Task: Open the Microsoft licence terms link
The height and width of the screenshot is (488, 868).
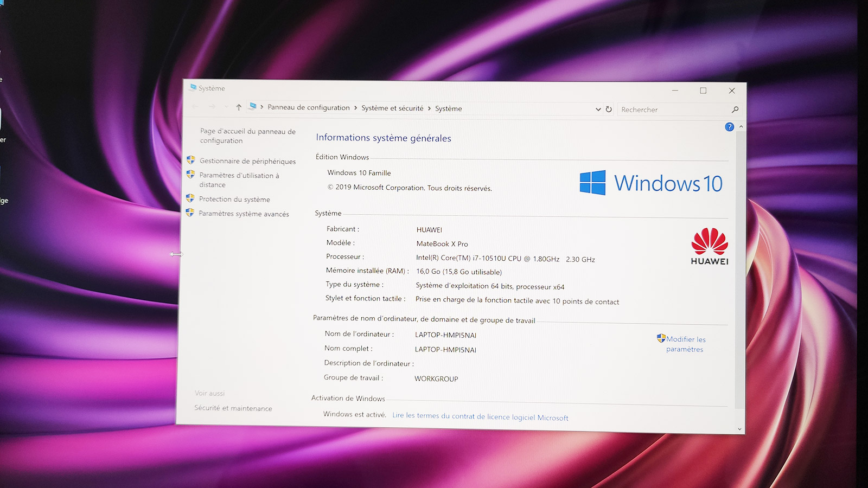Action: [x=480, y=416]
